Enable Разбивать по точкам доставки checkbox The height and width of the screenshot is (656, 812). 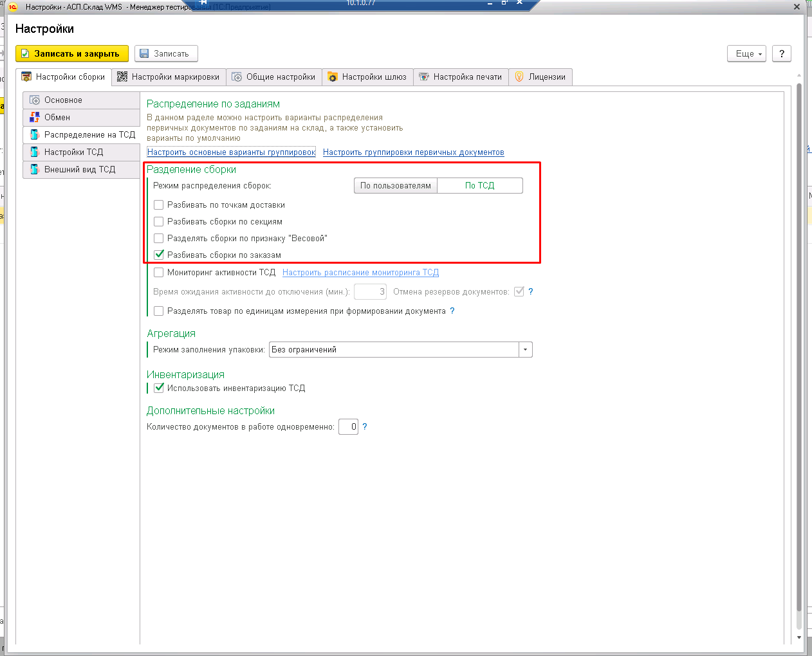click(159, 205)
